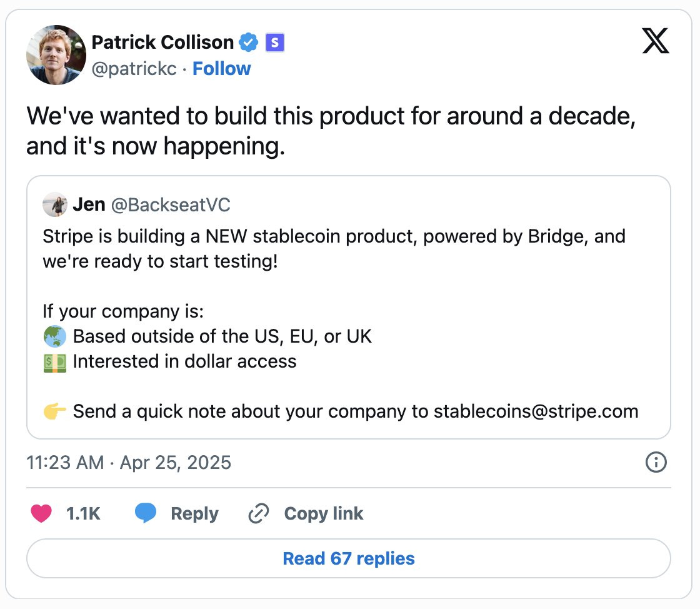Open the quoted Stripe stablecoin tweet text
Viewport: 700px width, 609px height.
click(334, 248)
